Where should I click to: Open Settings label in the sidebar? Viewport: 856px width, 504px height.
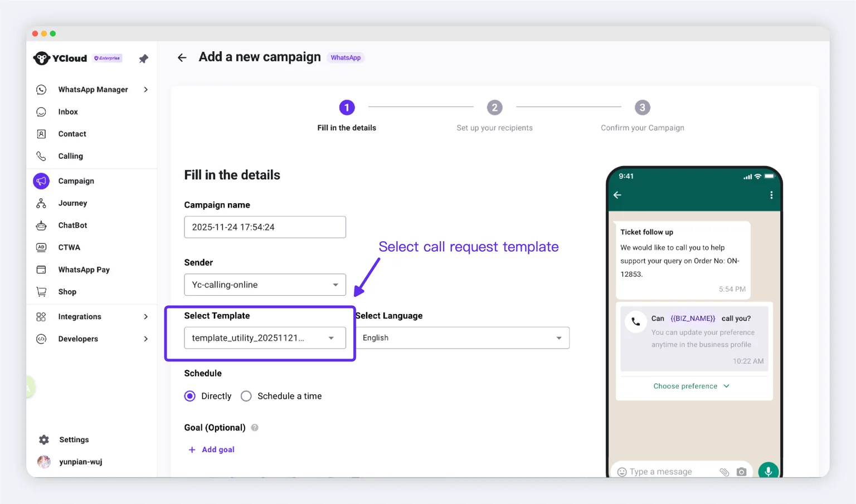pos(74,440)
